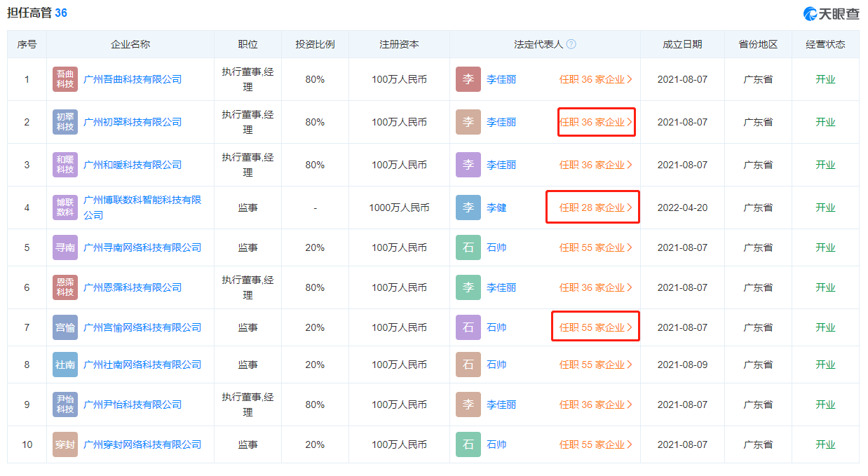The width and height of the screenshot is (868, 476).
Task: Click the 寻南 company logo icon
Action: (x=65, y=247)
